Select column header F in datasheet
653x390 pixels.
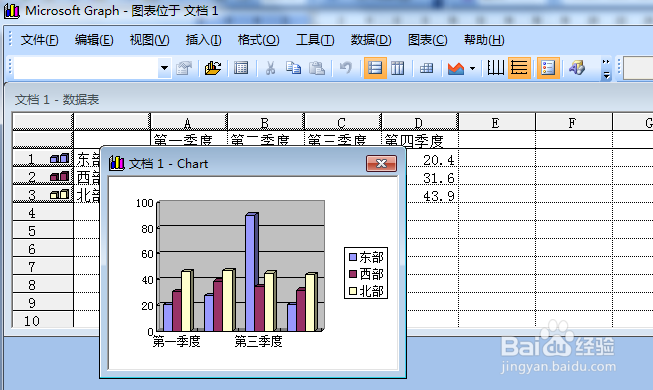[x=573, y=122]
